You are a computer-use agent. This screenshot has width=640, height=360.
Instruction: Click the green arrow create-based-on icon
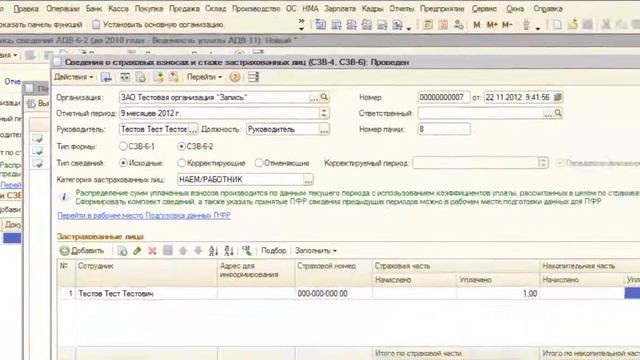pyautogui.click(x=158, y=77)
